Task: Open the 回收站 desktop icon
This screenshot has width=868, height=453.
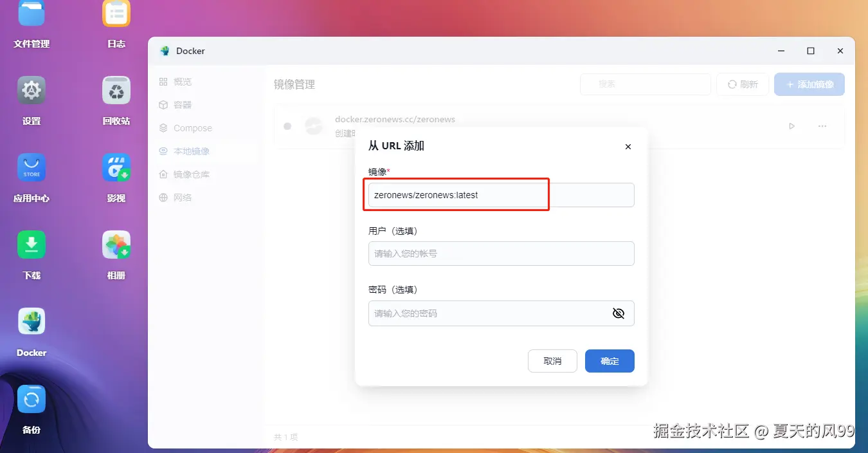Action: [116, 90]
